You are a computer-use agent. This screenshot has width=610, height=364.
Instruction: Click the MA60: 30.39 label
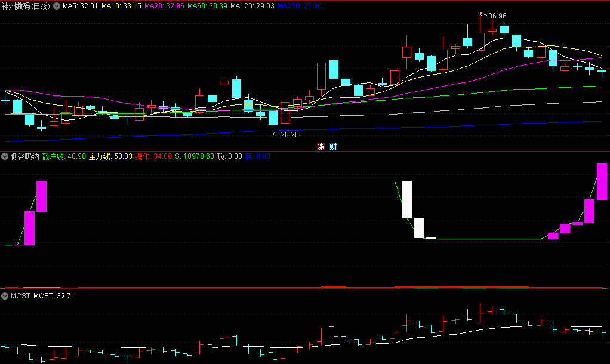[x=207, y=6]
